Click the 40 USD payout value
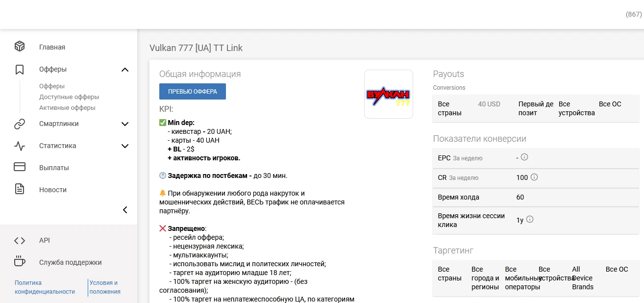This screenshot has height=303, width=644. coord(489,104)
